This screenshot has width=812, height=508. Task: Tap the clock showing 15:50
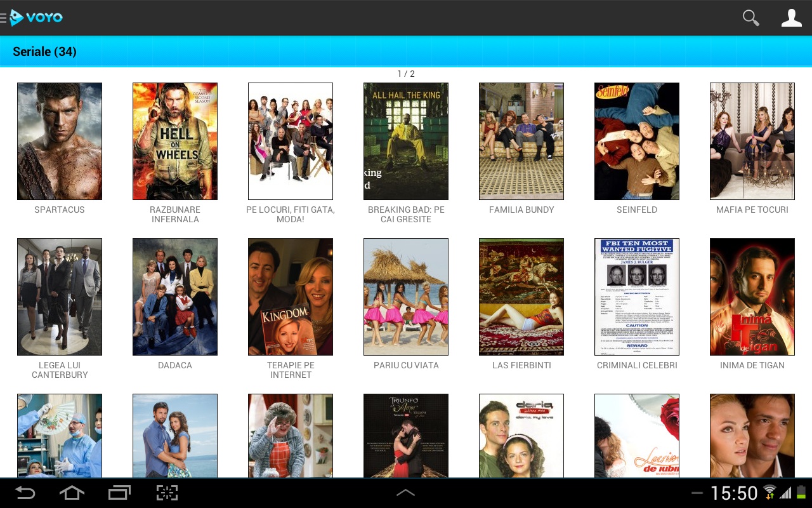pos(733,493)
